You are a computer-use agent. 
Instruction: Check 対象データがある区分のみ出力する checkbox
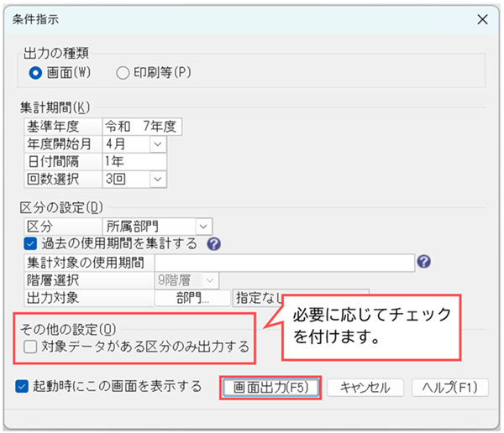click(30, 347)
